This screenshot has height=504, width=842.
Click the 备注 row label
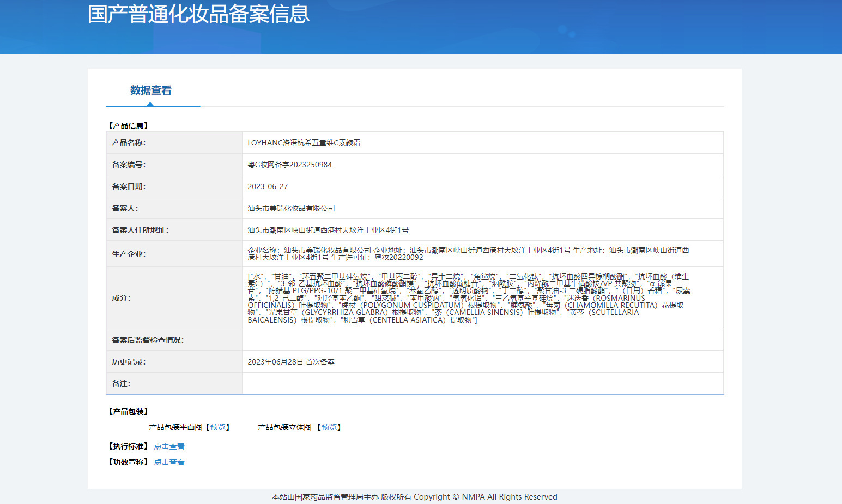click(x=121, y=384)
